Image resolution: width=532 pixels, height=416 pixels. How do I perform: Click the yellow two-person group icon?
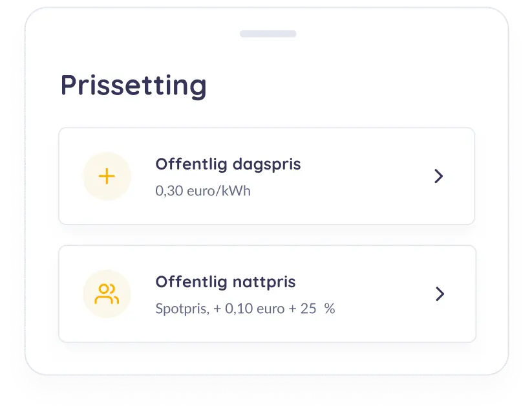pos(107,294)
